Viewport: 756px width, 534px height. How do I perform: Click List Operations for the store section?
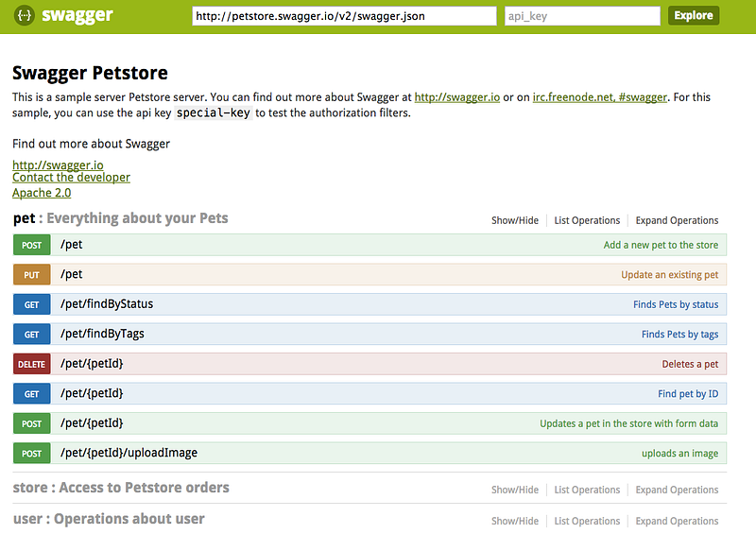pyautogui.click(x=587, y=490)
